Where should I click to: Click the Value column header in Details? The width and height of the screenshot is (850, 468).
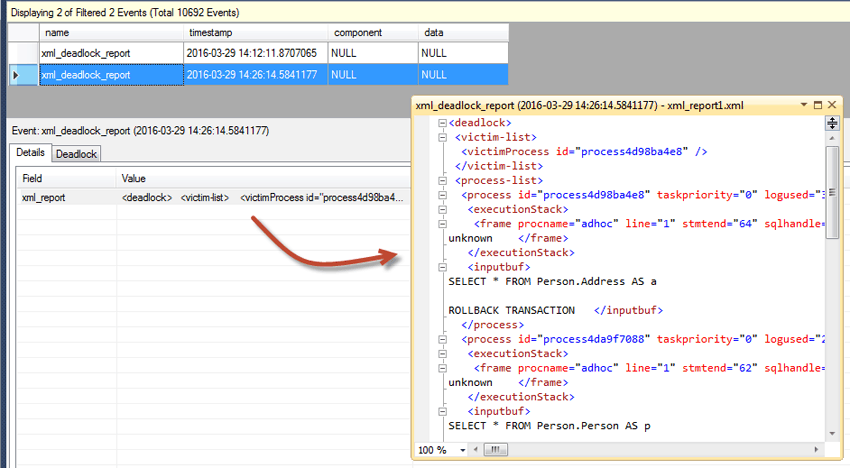(263, 178)
